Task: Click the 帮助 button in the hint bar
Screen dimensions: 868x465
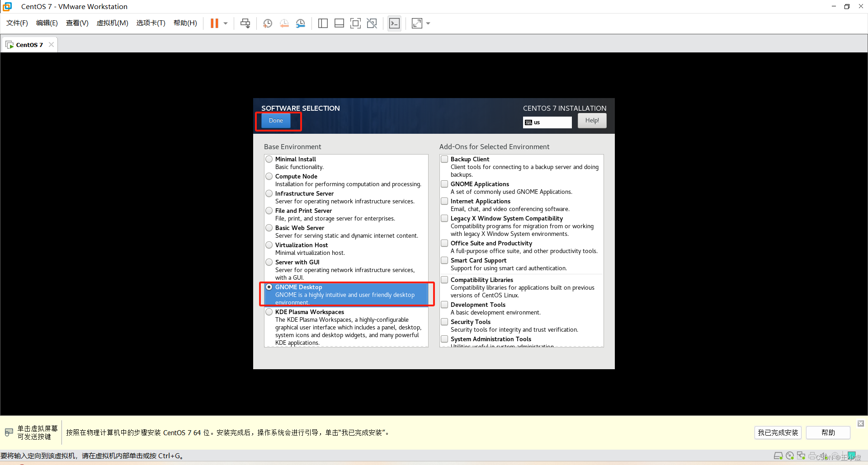Action: click(x=828, y=432)
